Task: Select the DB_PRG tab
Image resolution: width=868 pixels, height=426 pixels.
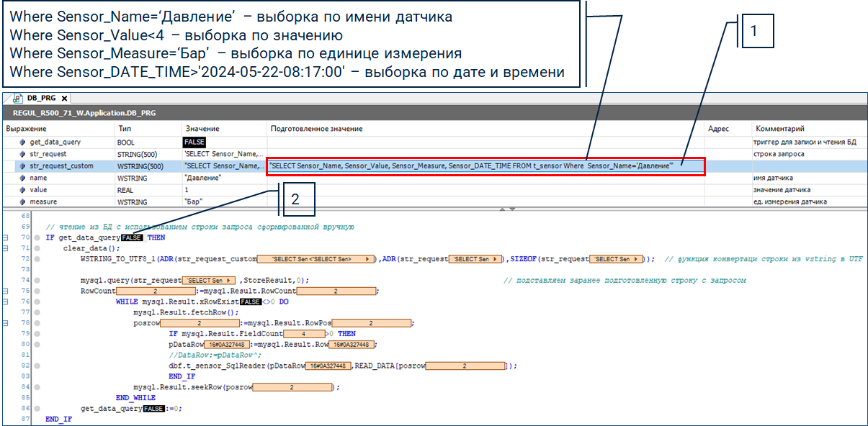Action: [x=41, y=99]
